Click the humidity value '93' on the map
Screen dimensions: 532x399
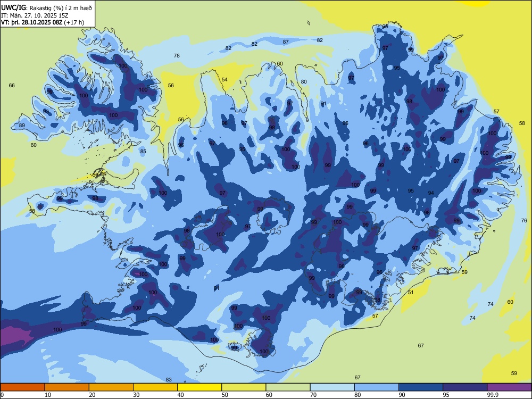tap(46, 111)
